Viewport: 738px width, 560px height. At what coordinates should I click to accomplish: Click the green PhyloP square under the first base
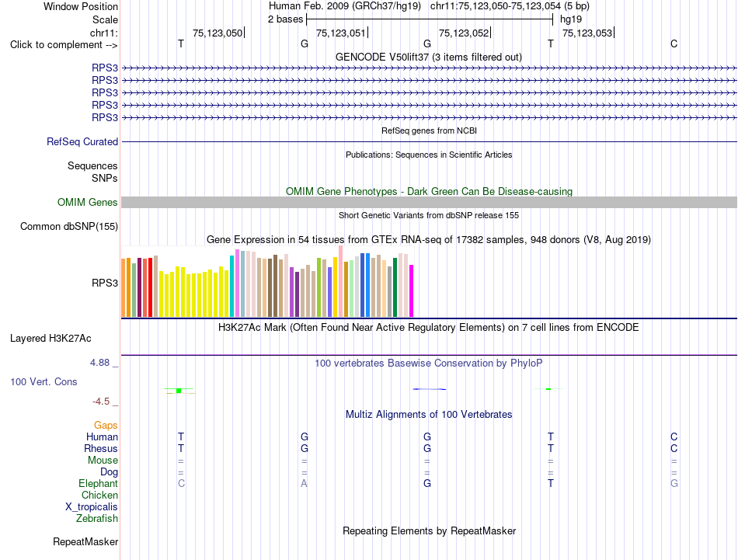click(x=179, y=391)
